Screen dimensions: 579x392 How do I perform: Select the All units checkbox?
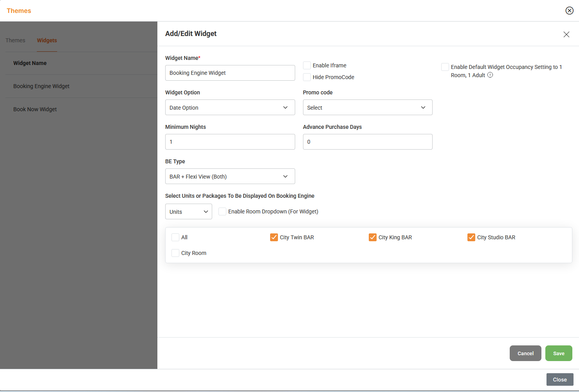(x=175, y=237)
